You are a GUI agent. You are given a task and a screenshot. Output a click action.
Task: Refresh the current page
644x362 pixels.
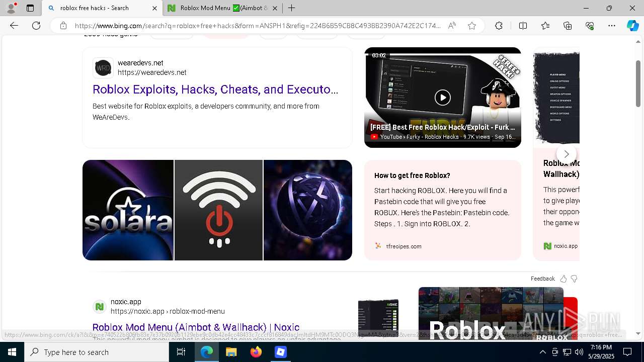pos(36,26)
